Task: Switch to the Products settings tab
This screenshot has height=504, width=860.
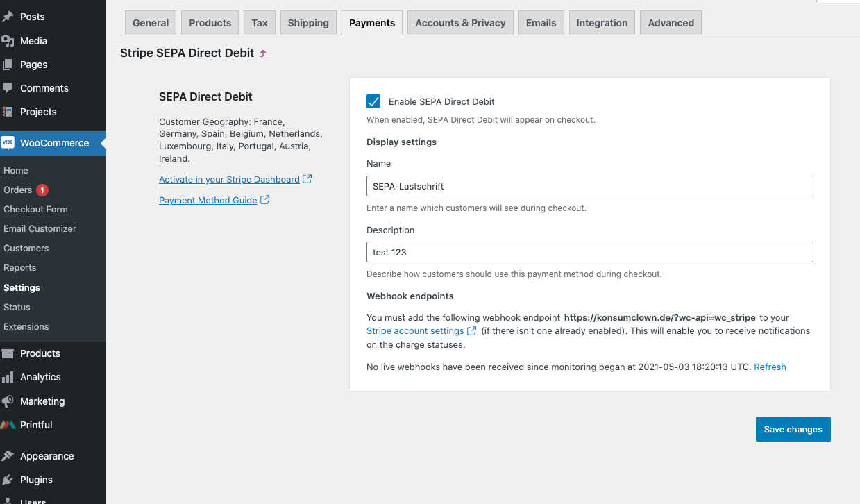Action: (x=210, y=23)
